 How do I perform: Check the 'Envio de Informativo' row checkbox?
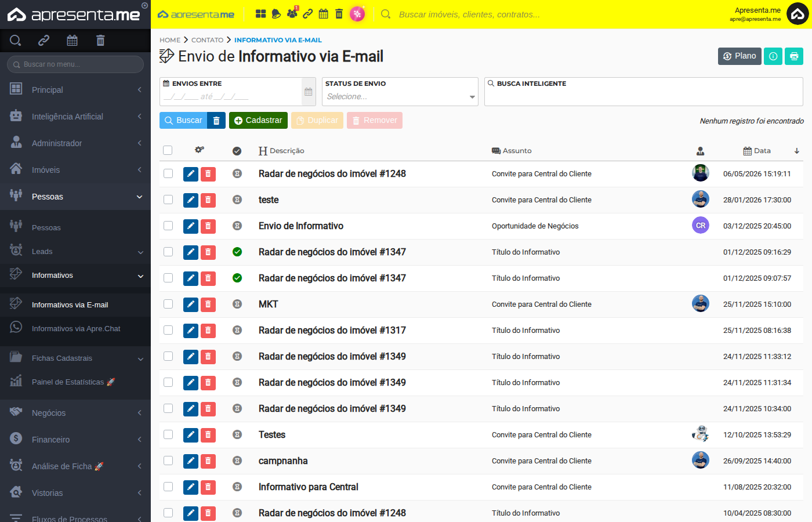pos(168,226)
